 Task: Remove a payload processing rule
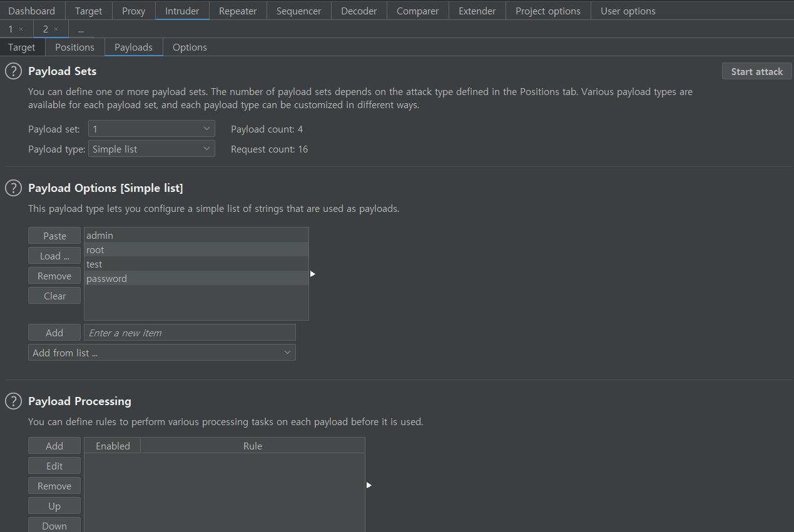[54, 486]
